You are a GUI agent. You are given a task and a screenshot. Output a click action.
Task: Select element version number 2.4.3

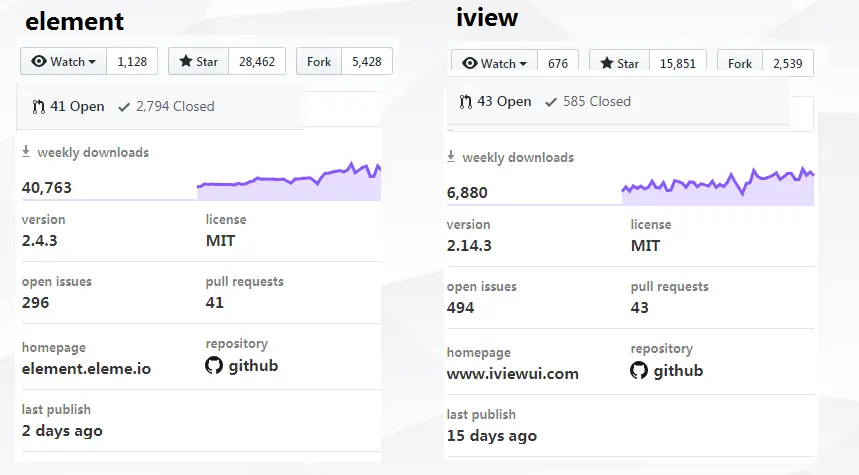(x=39, y=241)
